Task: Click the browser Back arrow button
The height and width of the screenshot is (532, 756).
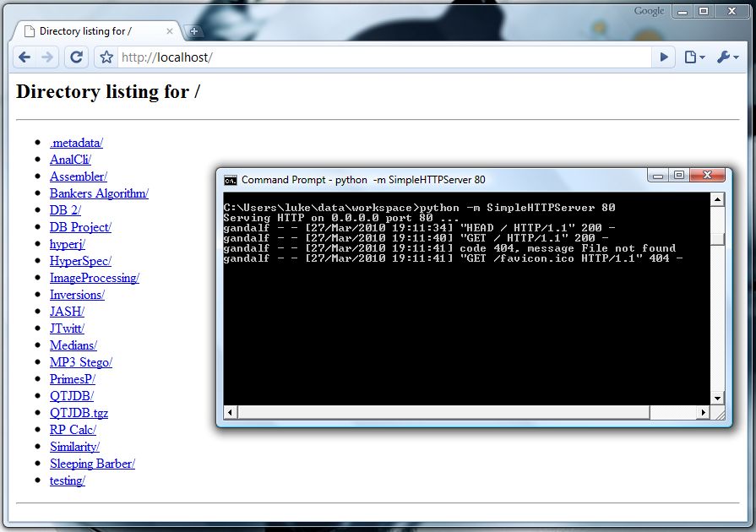Action: pos(24,57)
